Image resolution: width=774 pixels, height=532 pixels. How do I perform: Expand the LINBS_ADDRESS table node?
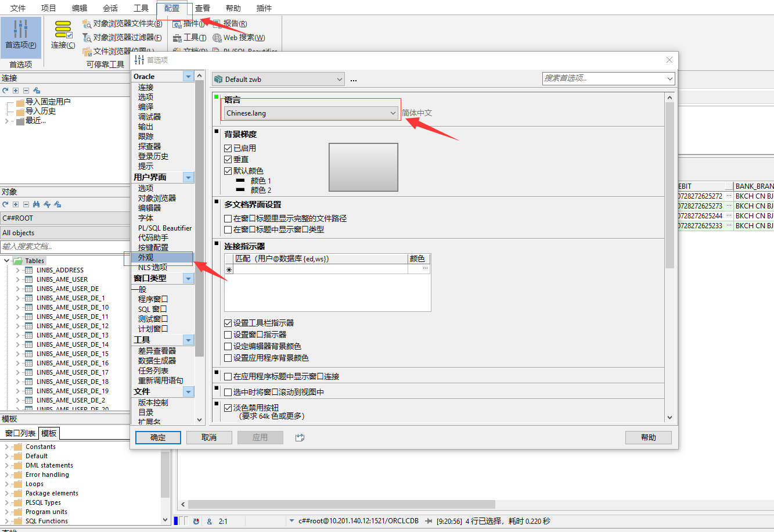coord(18,271)
